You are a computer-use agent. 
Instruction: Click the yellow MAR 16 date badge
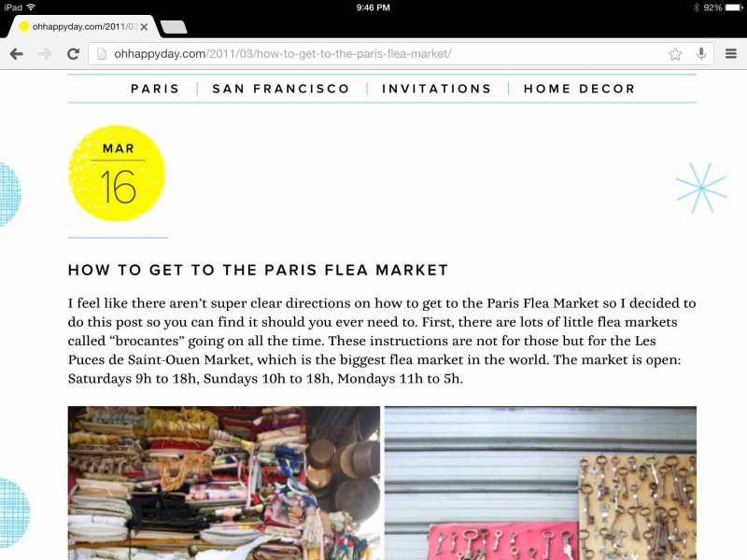click(x=117, y=173)
